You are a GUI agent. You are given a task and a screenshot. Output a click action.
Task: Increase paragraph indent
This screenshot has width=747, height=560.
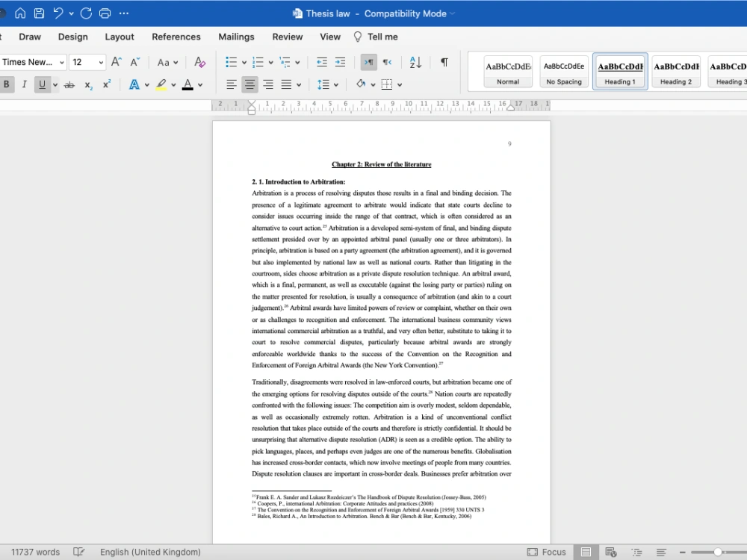(x=340, y=62)
